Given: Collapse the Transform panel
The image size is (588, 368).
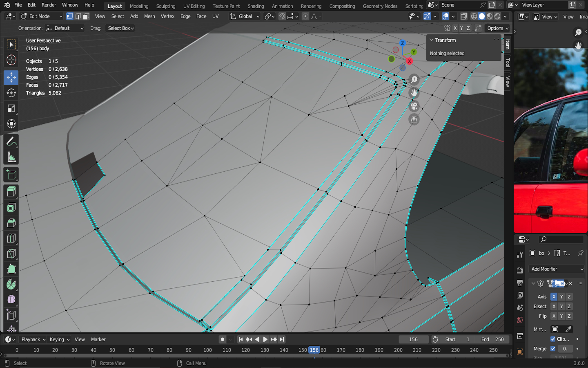Looking at the screenshot, I should coord(431,40).
